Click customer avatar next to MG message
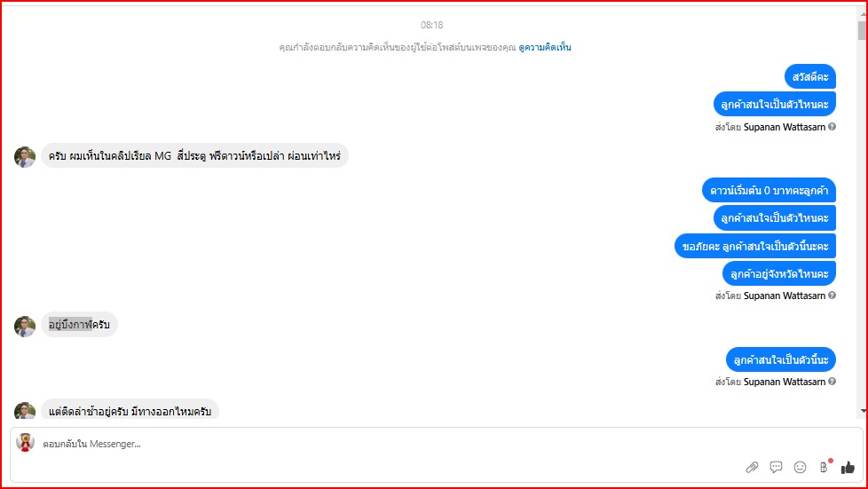 pyautogui.click(x=24, y=157)
